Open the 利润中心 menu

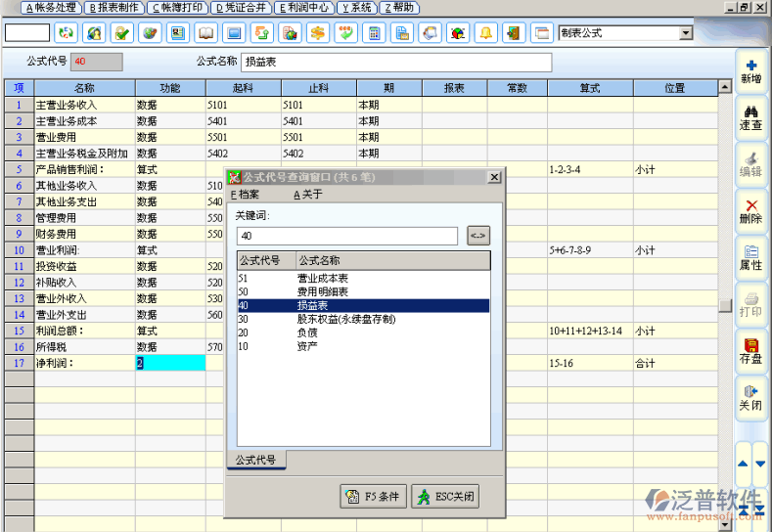pyautogui.click(x=304, y=7)
